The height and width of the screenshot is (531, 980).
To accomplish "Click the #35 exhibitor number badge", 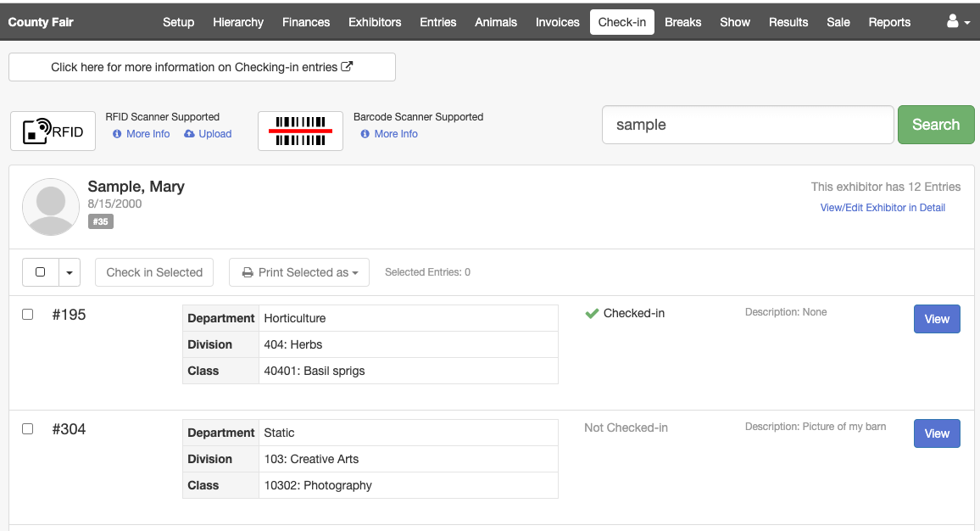I will pyautogui.click(x=101, y=221).
